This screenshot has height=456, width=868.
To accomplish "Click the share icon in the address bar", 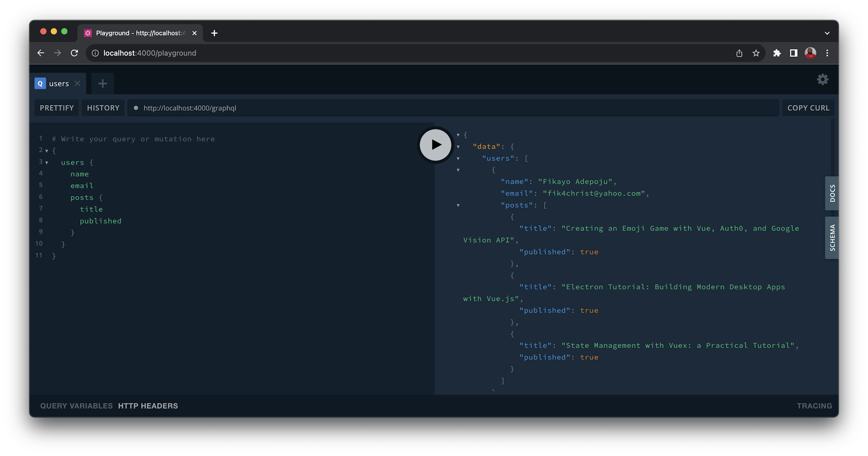I will pyautogui.click(x=739, y=53).
